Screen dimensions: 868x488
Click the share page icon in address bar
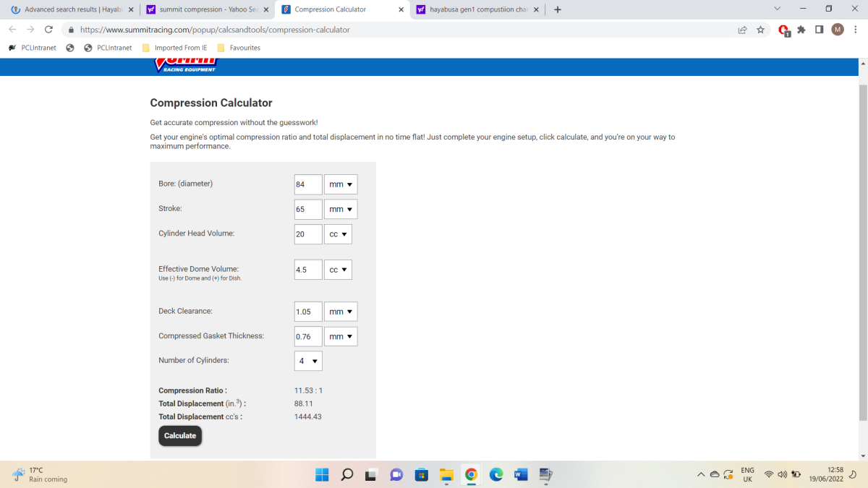pyautogui.click(x=742, y=30)
